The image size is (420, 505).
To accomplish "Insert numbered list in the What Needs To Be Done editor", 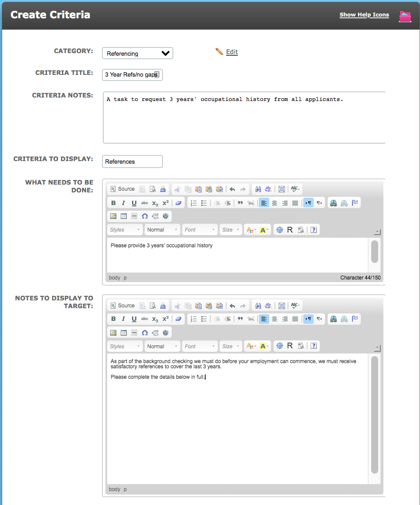I will (193, 203).
